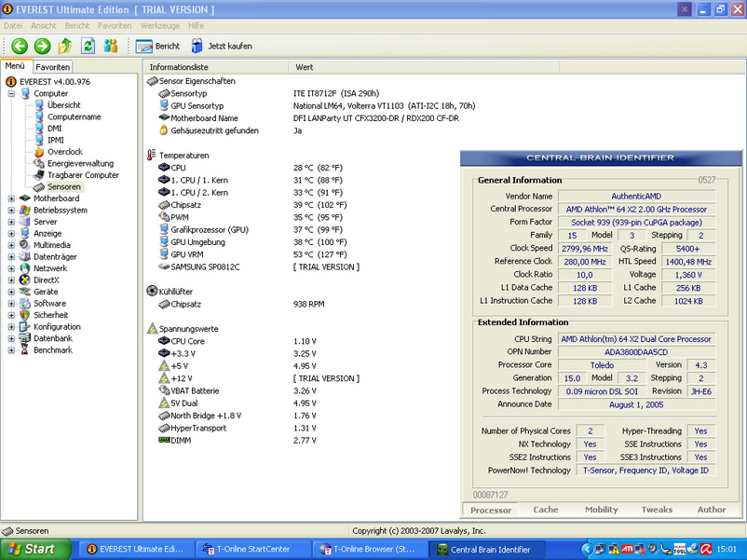Image resolution: width=747 pixels, height=560 pixels.
Task: Select the IPMI tree item
Action: tap(55, 140)
